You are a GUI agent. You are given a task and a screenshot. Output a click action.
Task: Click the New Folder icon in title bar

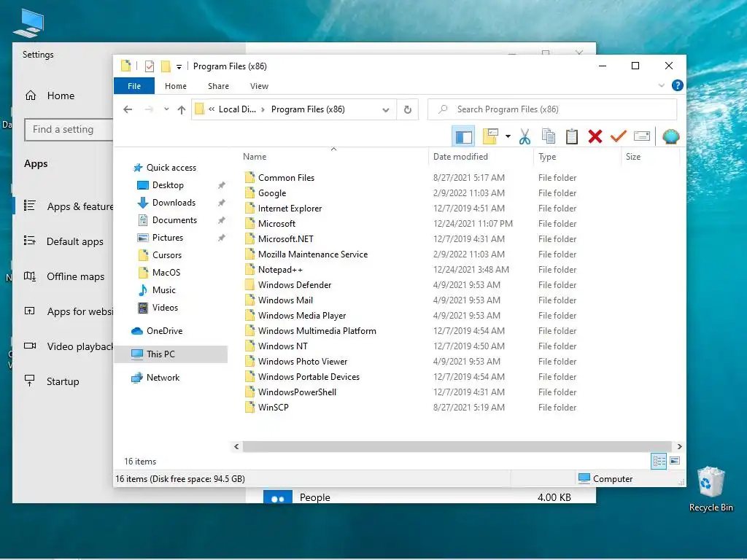pyautogui.click(x=166, y=66)
